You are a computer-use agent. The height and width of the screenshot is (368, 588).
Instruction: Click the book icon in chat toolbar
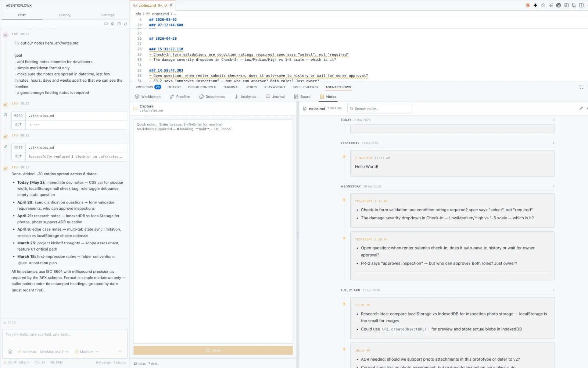tap(106, 24)
